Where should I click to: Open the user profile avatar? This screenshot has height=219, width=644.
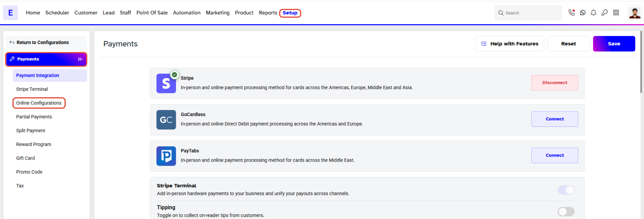(635, 13)
